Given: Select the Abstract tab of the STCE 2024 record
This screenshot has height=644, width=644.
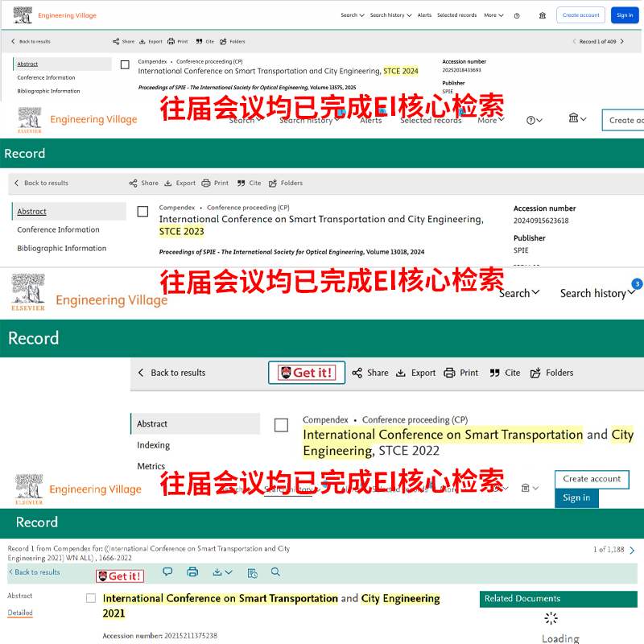Looking at the screenshot, I should (x=63, y=64).
